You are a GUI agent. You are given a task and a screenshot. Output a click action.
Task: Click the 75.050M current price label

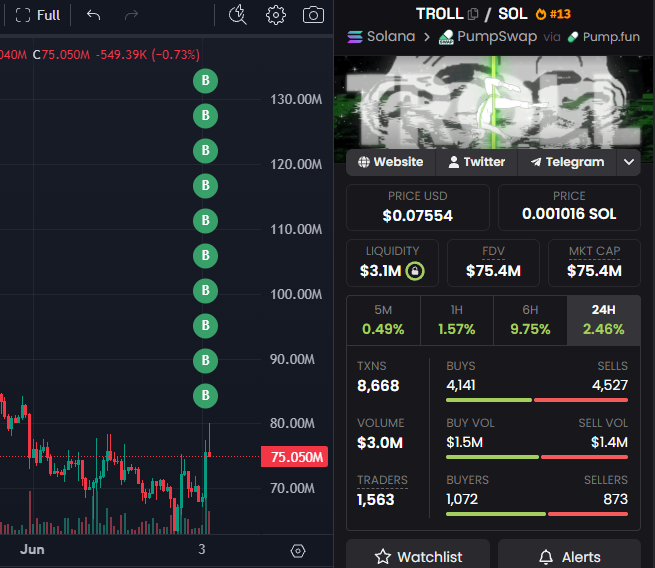(x=294, y=457)
